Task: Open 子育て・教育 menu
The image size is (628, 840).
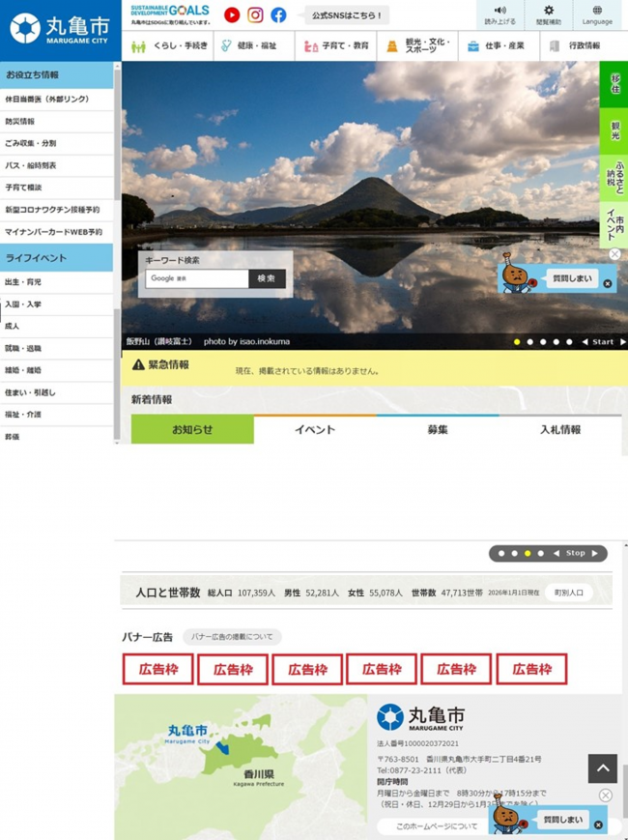Action: (335, 46)
